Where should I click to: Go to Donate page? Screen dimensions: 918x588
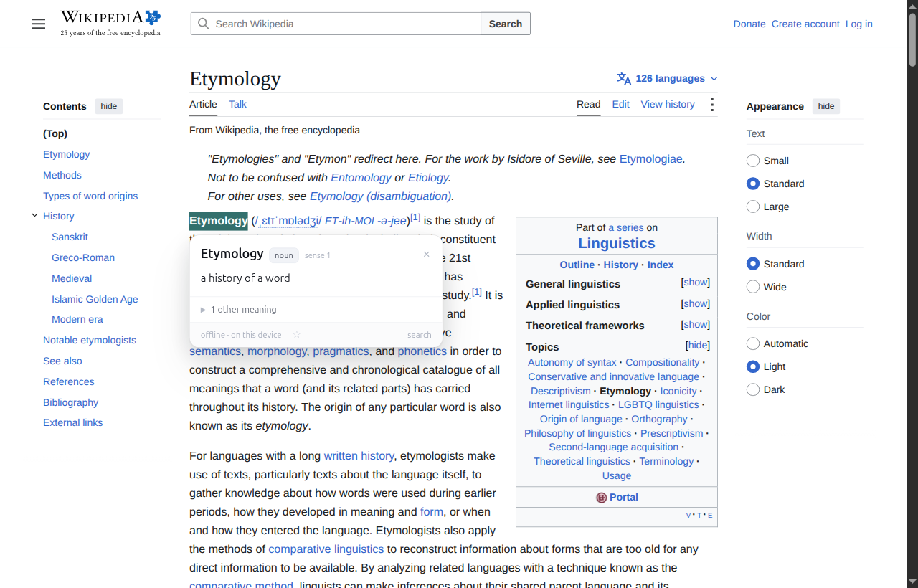click(x=749, y=24)
